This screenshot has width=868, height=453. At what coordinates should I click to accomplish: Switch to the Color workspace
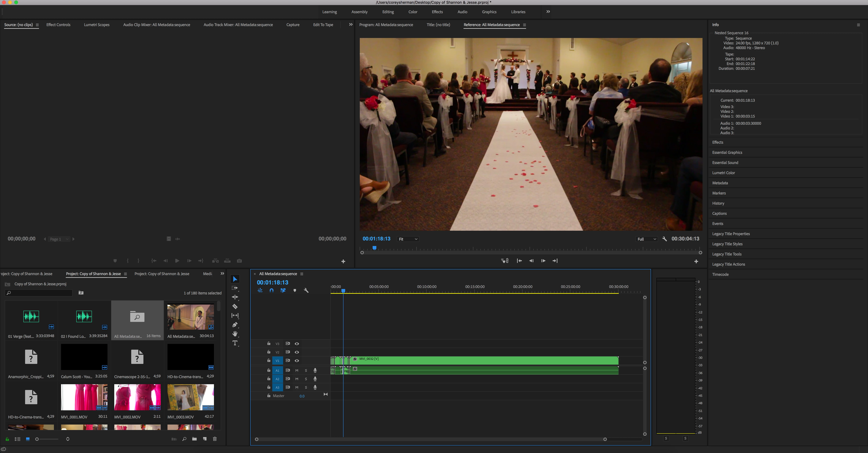point(413,12)
